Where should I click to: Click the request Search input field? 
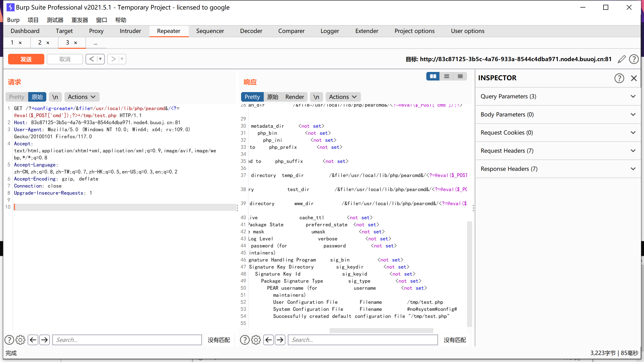[x=127, y=340]
